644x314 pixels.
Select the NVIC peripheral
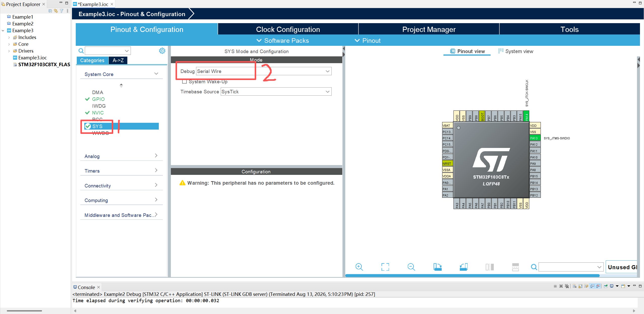(x=98, y=113)
